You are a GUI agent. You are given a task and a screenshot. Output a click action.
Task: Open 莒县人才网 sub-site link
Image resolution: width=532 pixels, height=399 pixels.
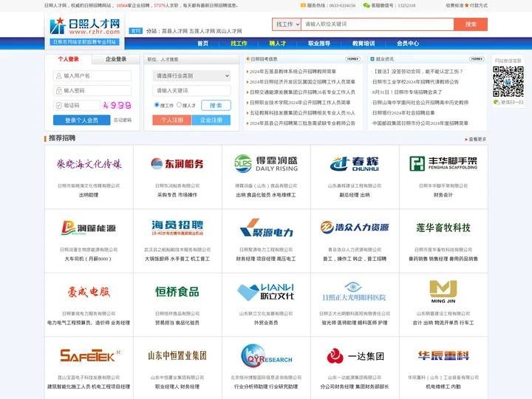point(174,31)
